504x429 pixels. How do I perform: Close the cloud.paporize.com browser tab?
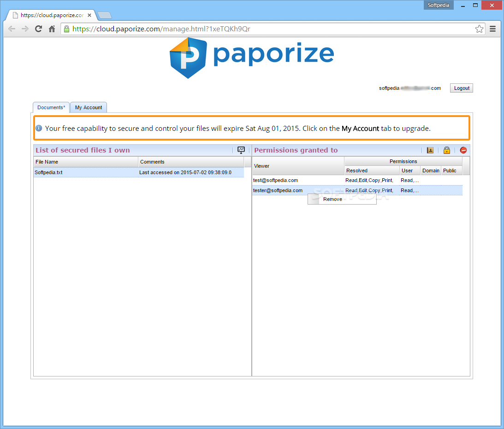89,15
